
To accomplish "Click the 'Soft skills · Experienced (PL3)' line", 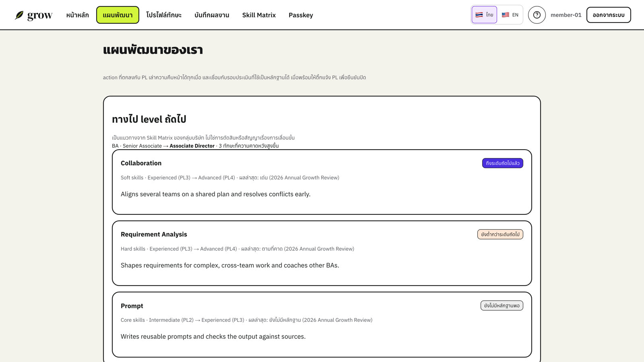I will 230,177.
